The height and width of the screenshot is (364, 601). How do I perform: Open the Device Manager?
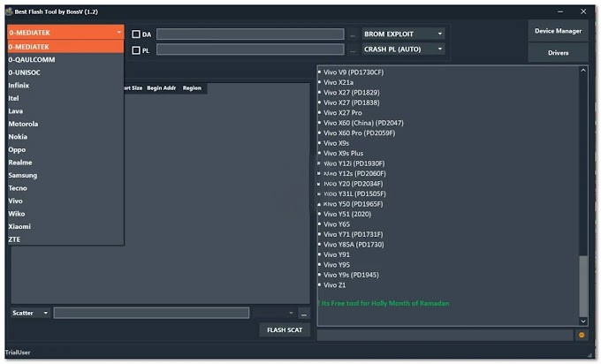click(558, 31)
